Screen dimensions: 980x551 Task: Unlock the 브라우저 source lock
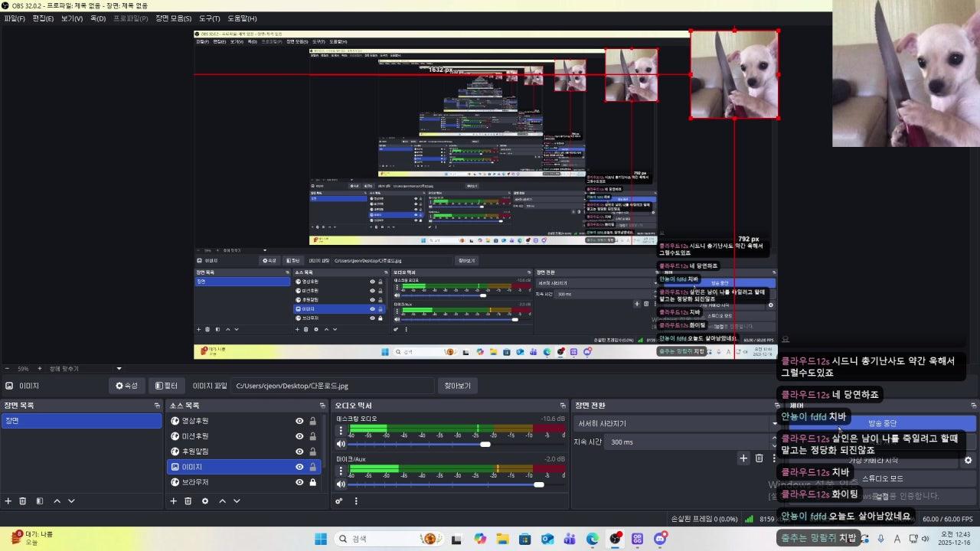coord(312,482)
